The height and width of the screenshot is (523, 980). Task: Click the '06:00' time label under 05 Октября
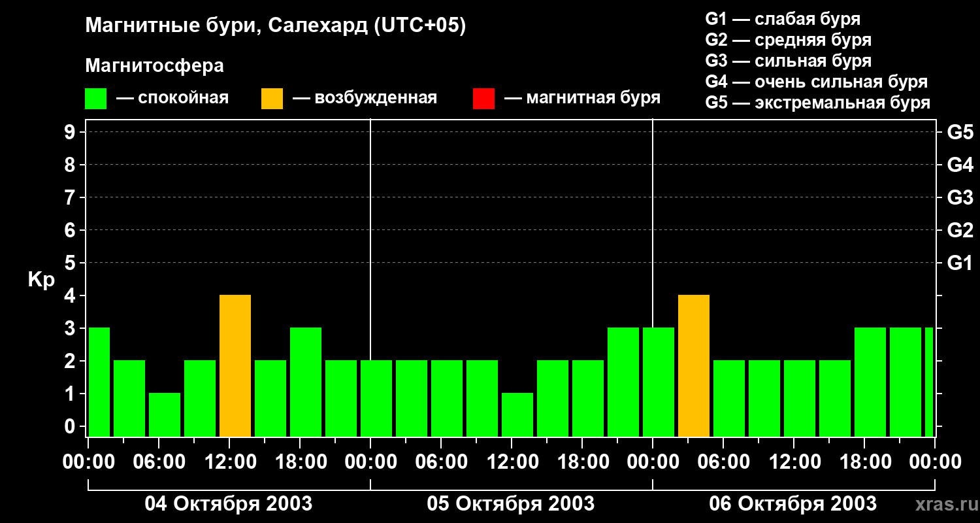pyautogui.click(x=441, y=462)
